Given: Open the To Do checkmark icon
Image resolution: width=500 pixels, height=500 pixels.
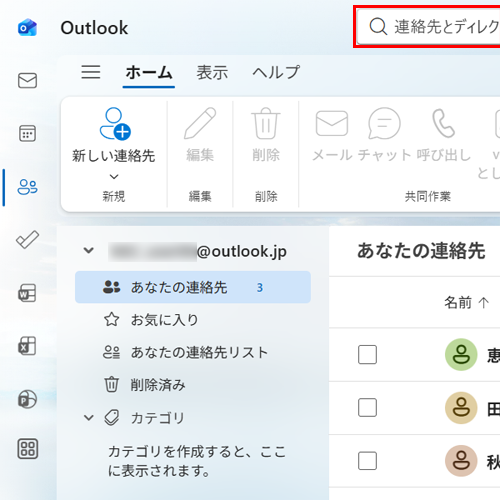Looking at the screenshot, I should (27, 240).
